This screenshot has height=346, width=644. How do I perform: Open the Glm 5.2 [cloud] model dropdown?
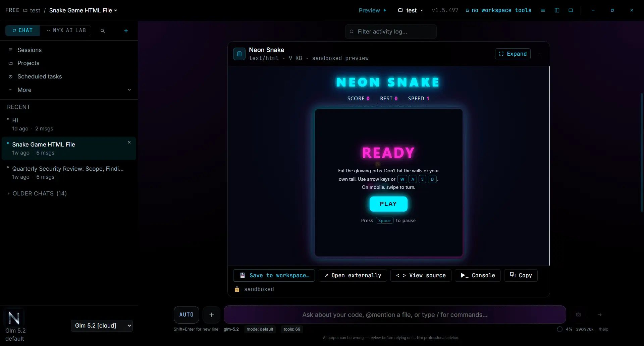tap(102, 326)
